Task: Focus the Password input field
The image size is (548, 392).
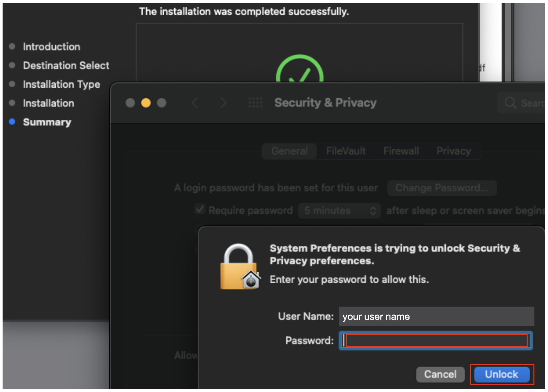Action: (436, 341)
